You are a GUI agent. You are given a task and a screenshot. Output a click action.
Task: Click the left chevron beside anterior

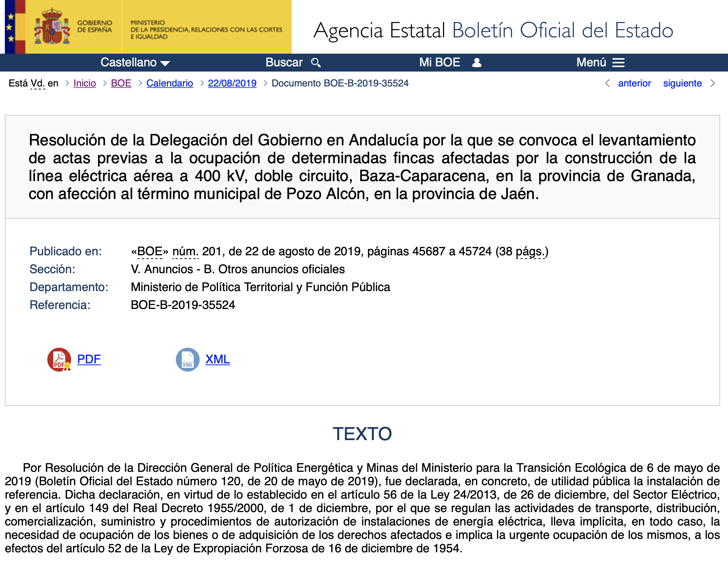coord(607,83)
